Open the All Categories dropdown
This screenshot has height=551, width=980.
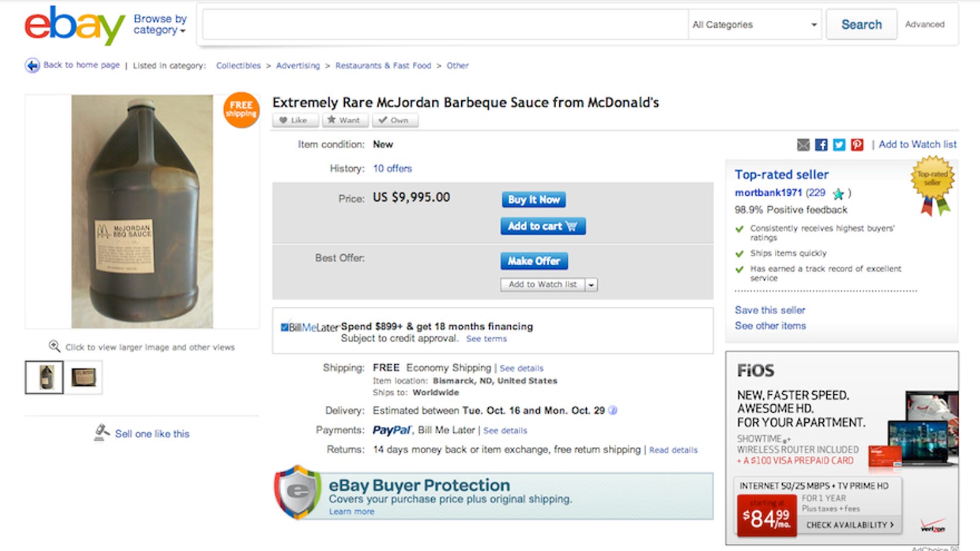coord(755,24)
